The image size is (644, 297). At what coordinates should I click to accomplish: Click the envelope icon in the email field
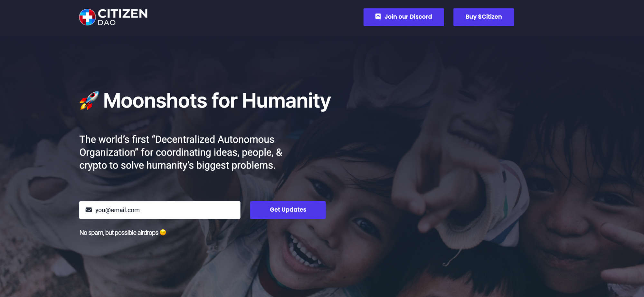click(x=89, y=210)
